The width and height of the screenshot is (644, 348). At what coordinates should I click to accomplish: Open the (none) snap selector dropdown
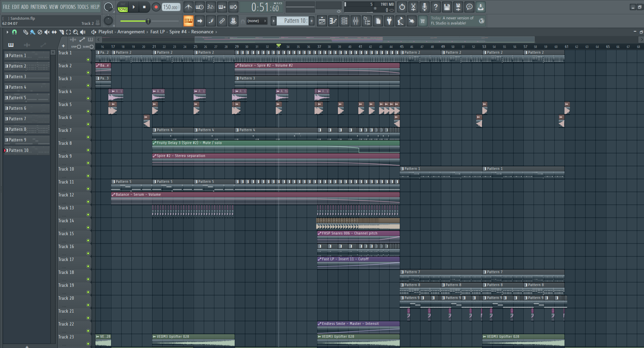click(256, 21)
